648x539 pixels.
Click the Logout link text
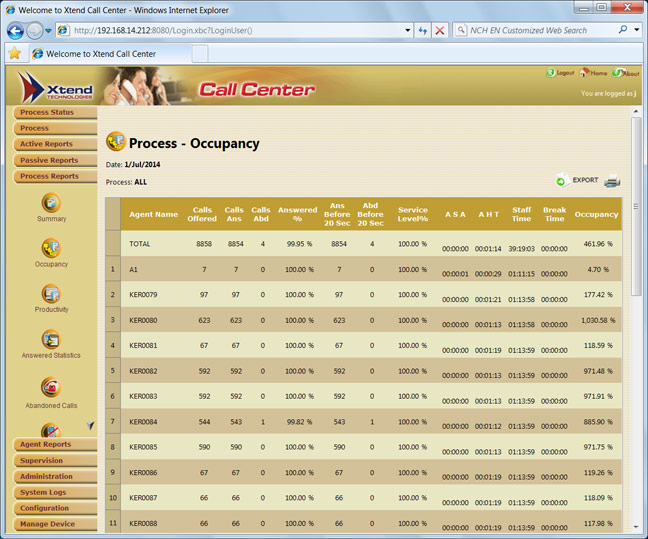[565, 73]
